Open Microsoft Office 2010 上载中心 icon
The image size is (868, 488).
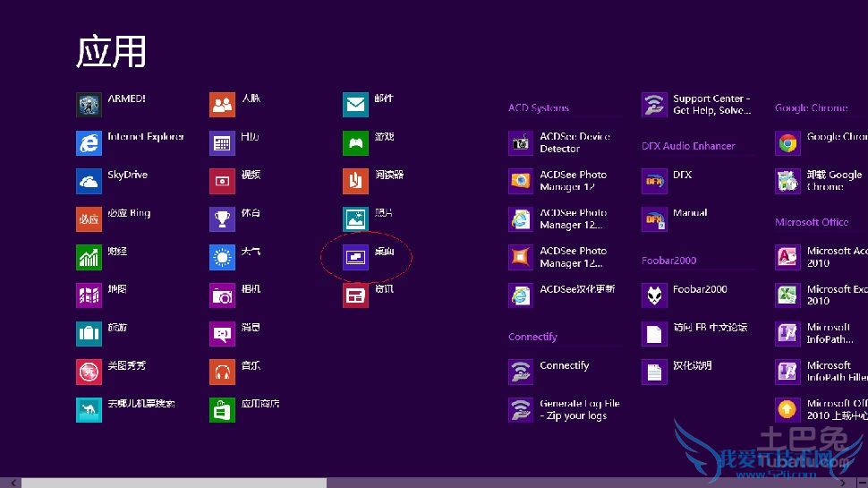tap(787, 410)
